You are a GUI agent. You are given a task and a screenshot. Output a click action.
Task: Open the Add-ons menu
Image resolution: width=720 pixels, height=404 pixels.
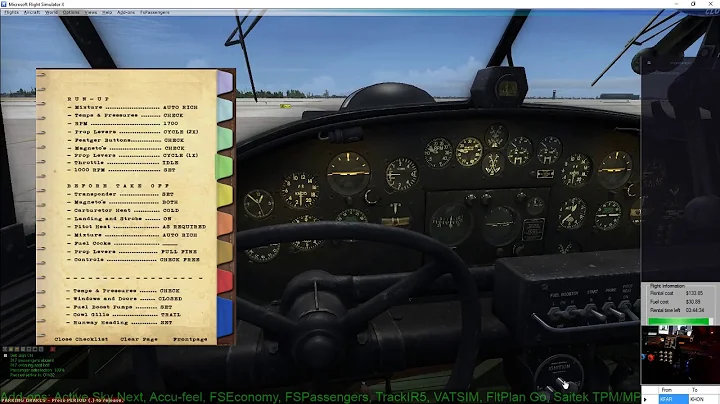(126, 12)
